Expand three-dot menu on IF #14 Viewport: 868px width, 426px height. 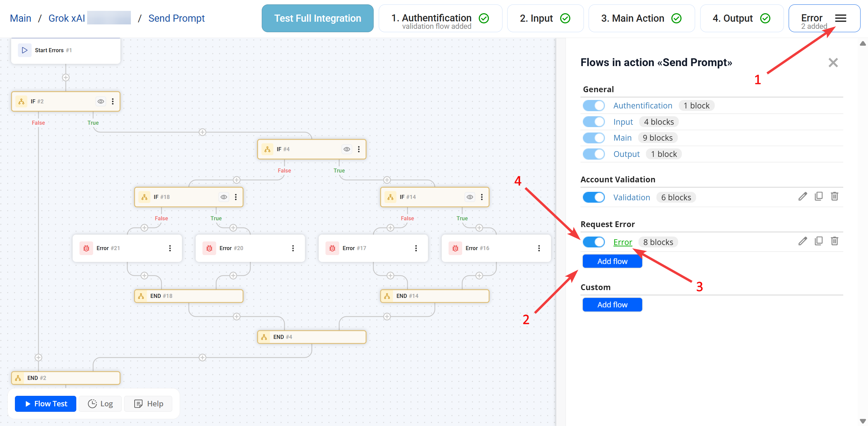482,197
